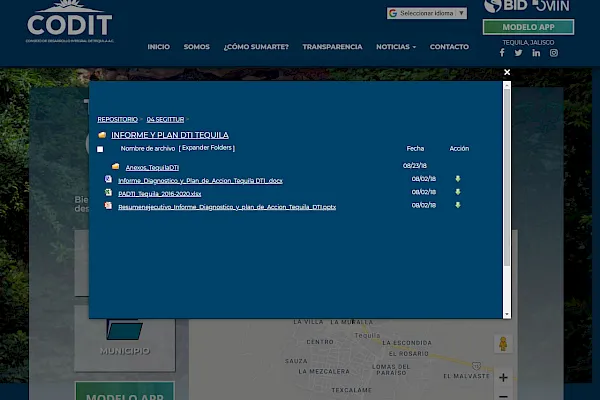Open INFORME Y PLAN DTI TEQUILA folder link
This screenshot has width=600, height=400.
point(170,135)
